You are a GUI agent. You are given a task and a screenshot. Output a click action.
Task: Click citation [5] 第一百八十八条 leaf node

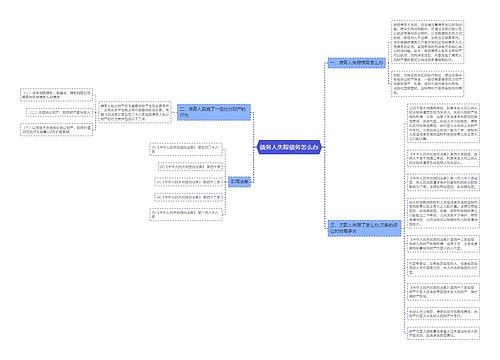point(186,214)
